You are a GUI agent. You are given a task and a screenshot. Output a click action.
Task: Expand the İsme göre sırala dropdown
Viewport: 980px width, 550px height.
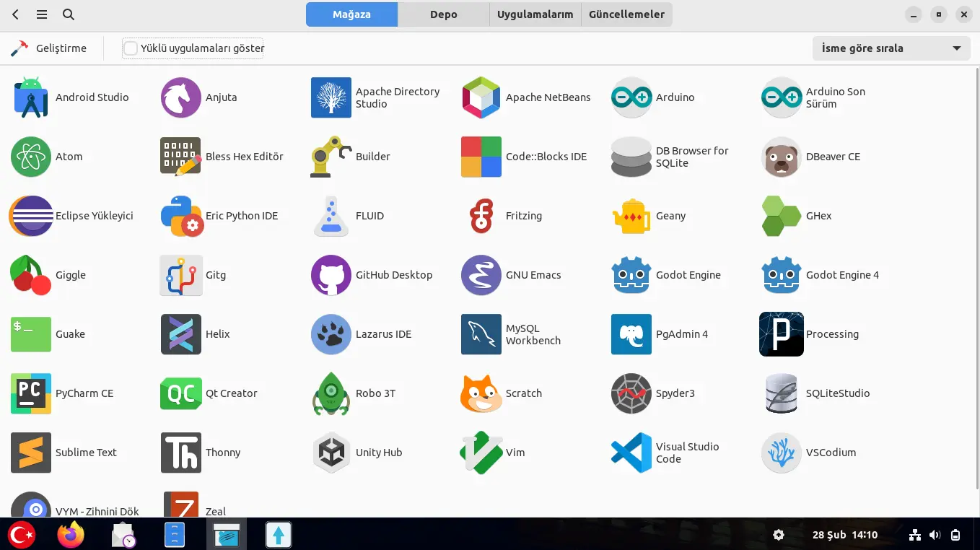891,48
